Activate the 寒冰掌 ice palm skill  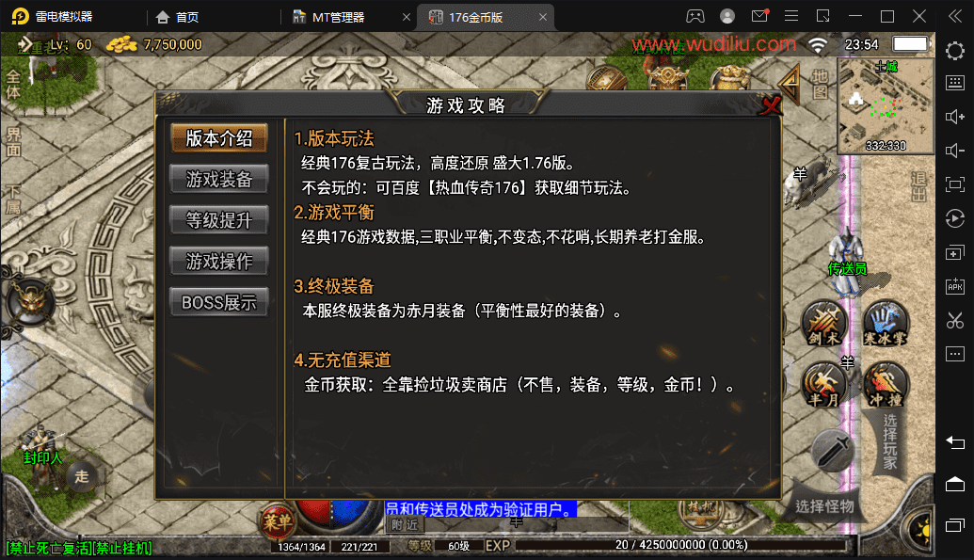[x=886, y=323]
